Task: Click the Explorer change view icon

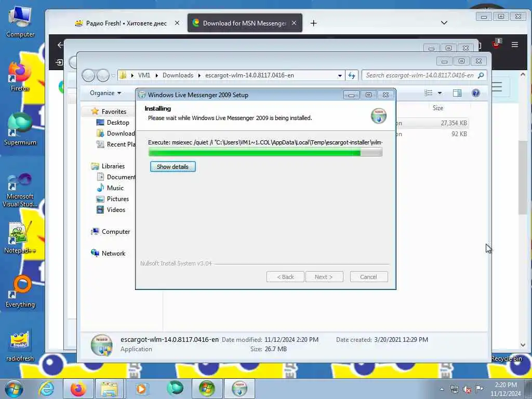Action: [428, 93]
